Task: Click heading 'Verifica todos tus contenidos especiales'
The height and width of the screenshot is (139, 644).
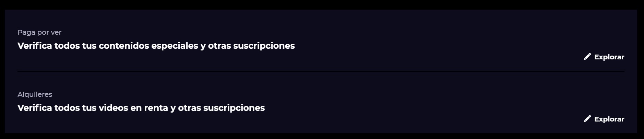Action: [108, 46]
